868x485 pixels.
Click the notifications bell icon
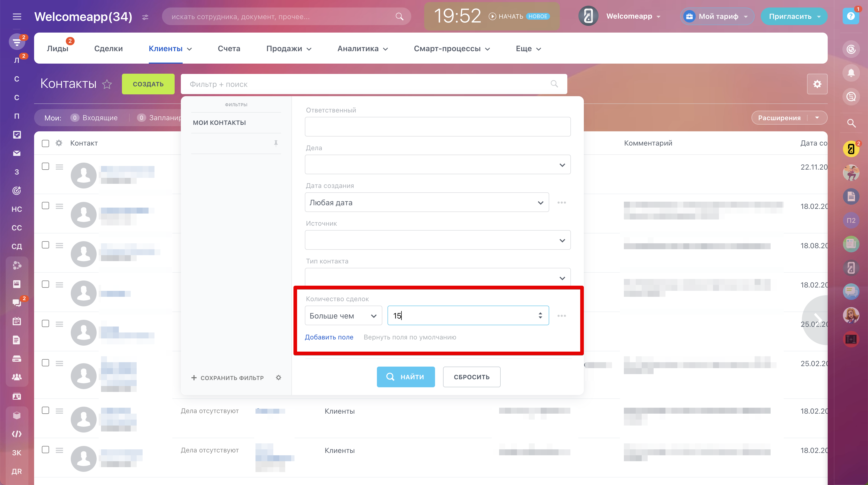click(x=851, y=73)
